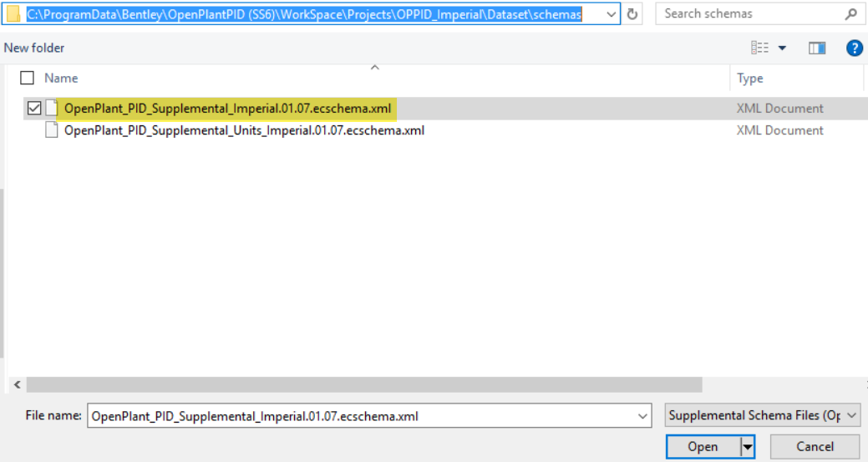Open the Supplemental Schema Files type filter
Image resolution: width=868 pixels, height=462 pixels.
[762, 415]
